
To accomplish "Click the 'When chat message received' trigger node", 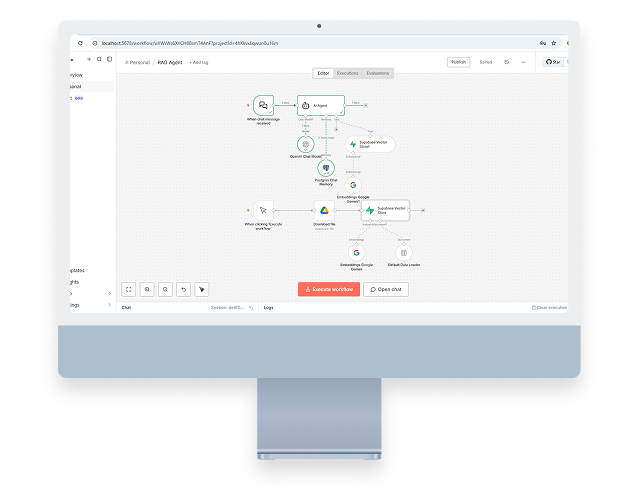I will click(263, 105).
